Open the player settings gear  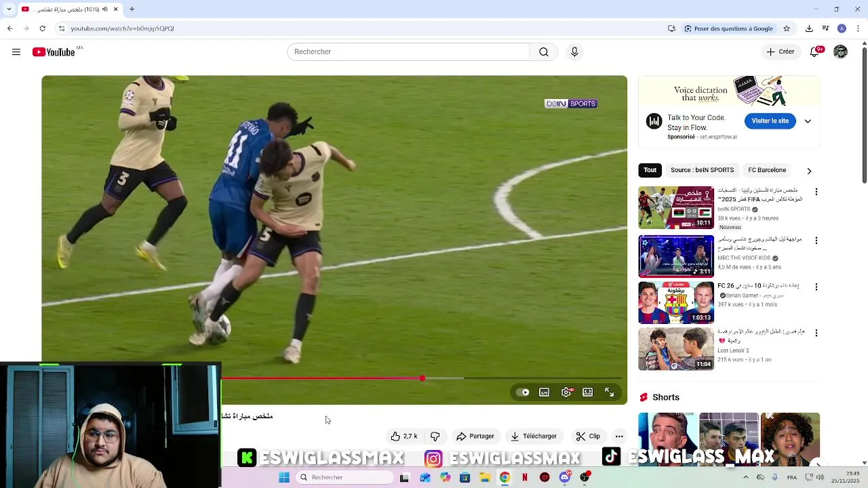[566, 392]
